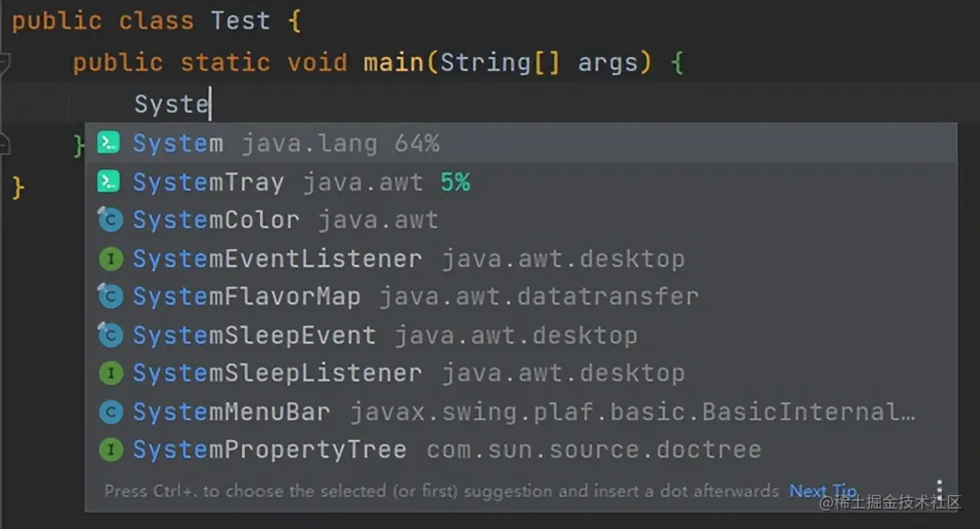Select the SystemColor completion entry
The height and width of the screenshot is (529, 980).
coord(216,219)
